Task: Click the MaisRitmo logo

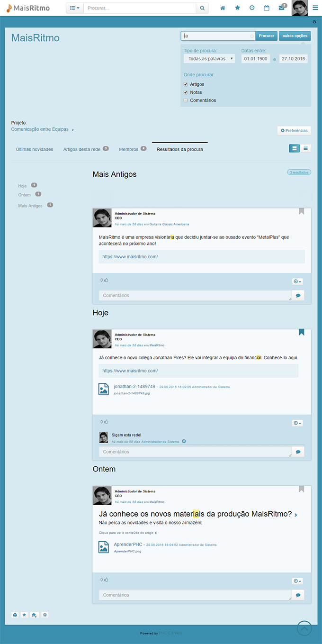Action: pyautogui.click(x=28, y=8)
